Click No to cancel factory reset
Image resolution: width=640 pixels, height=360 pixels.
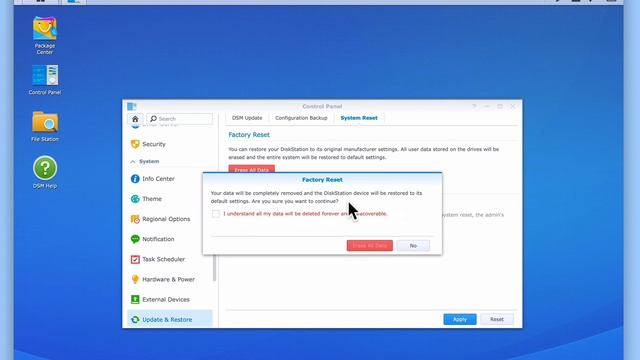pyautogui.click(x=413, y=246)
